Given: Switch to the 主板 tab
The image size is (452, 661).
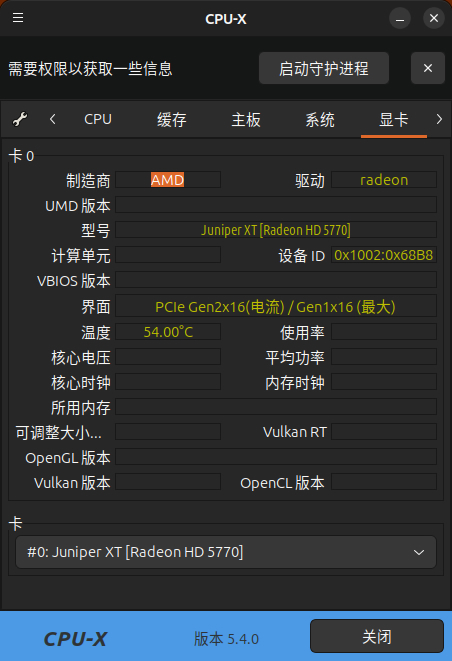Looking at the screenshot, I should pyautogui.click(x=246, y=119).
